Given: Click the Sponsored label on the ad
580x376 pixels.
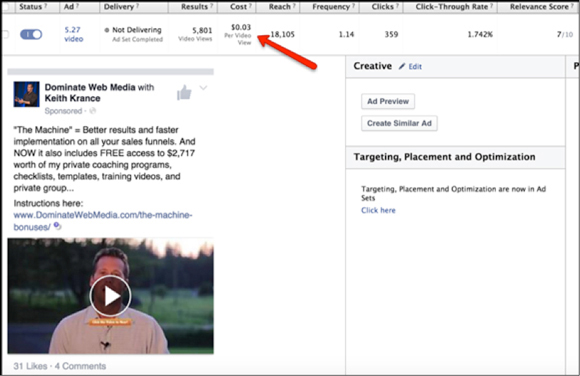Looking at the screenshot, I should [63, 111].
